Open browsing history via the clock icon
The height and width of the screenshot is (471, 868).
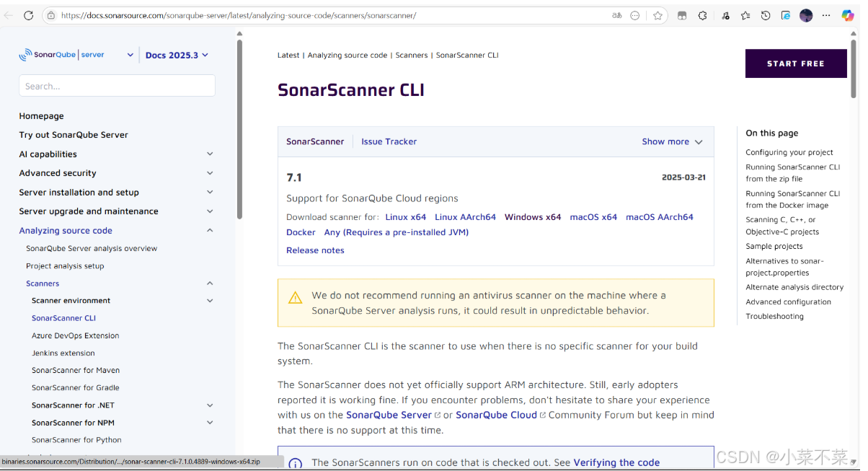765,15
